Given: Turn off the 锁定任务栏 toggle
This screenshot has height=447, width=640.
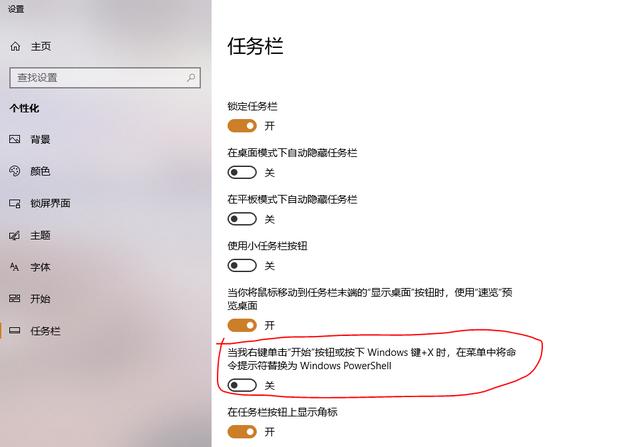Looking at the screenshot, I should click(x=242, y=126).
